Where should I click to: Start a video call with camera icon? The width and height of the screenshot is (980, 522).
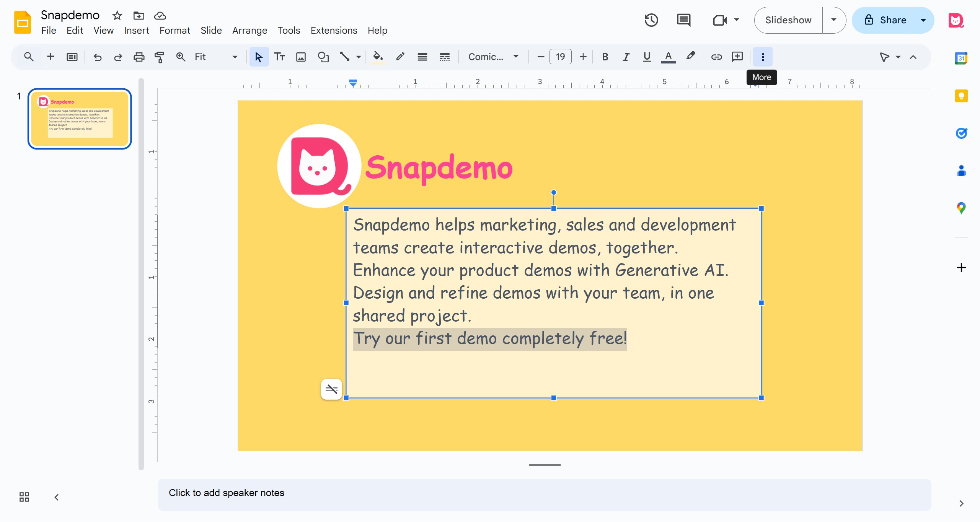pos(720,20)
